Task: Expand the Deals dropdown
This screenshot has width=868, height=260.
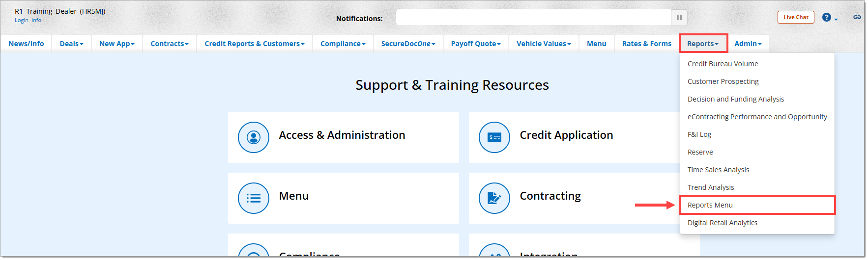Action: (x=71, y=44)
